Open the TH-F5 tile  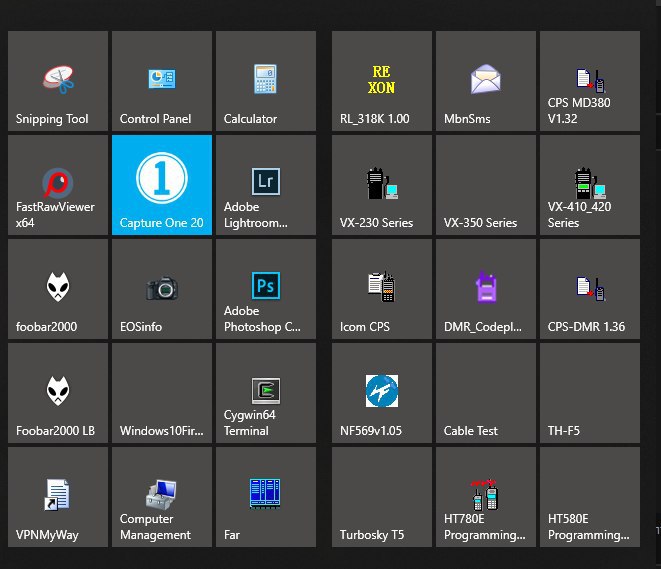pyautogui.click(x=590, y=393)
